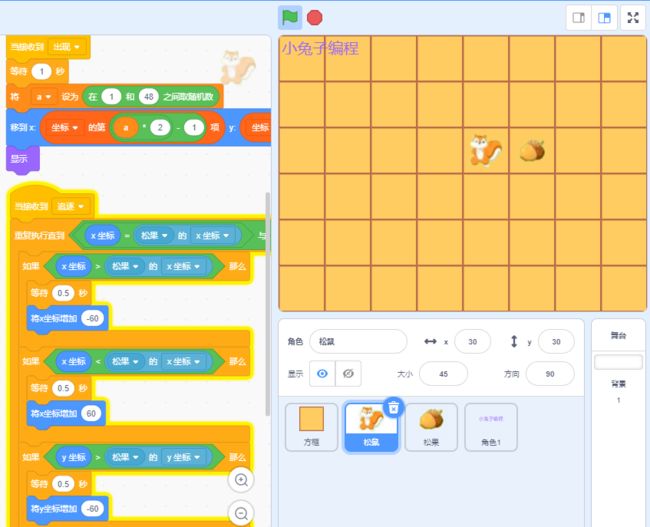The image size is (650, 527).
Task: Click the multiplier value 2
Action: pyautogui.click(x=160, y=127)
